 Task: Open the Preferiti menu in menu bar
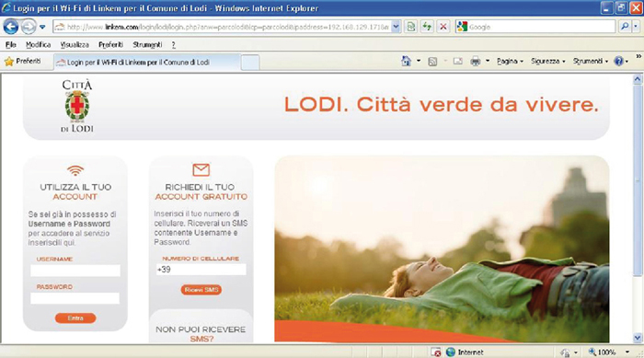111,45
